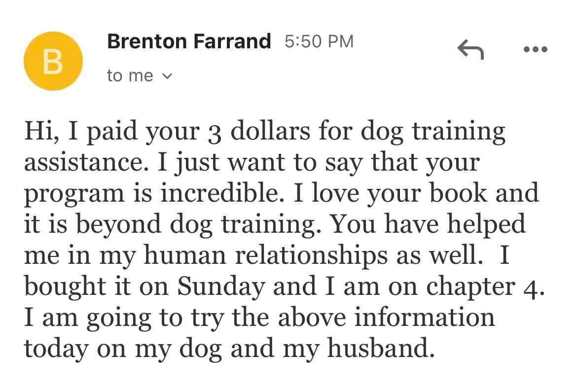Image resolution: width=577 pixels, height=392 pixels.
Task: Click the word 'incredible' in the body
Action: (x=219, y=193)
